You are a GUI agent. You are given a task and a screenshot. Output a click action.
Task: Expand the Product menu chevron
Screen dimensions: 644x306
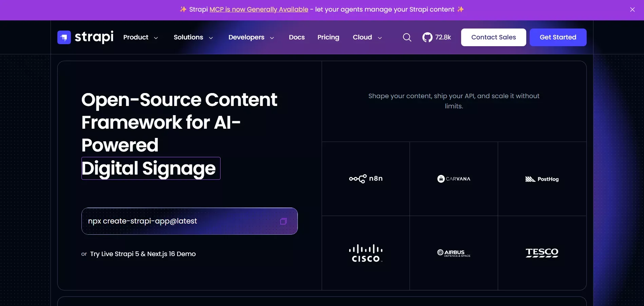tap(156, 38)
